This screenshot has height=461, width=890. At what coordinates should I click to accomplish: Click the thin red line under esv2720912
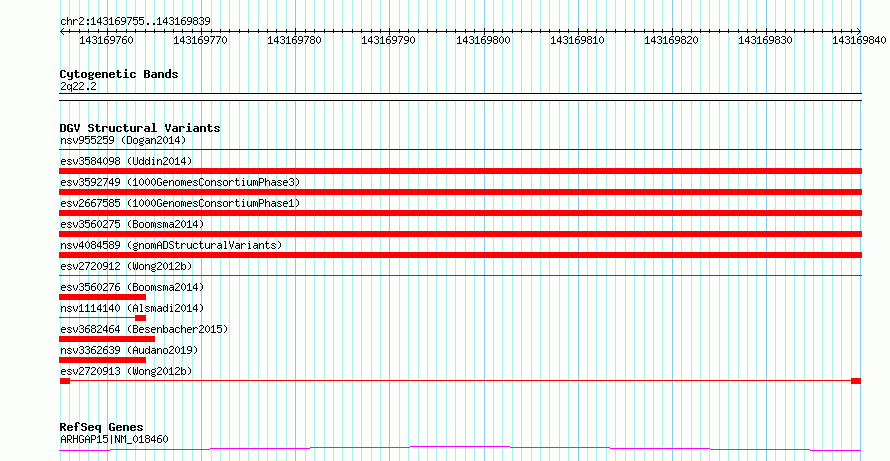[x=461, y=275]
